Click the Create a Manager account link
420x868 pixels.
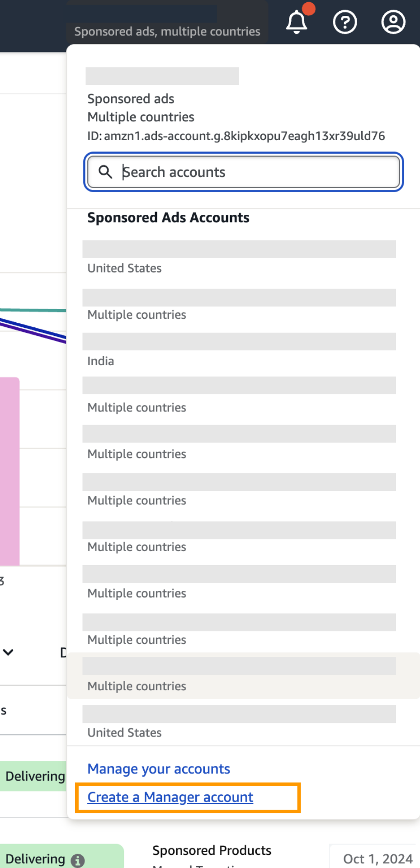point(170,797)
